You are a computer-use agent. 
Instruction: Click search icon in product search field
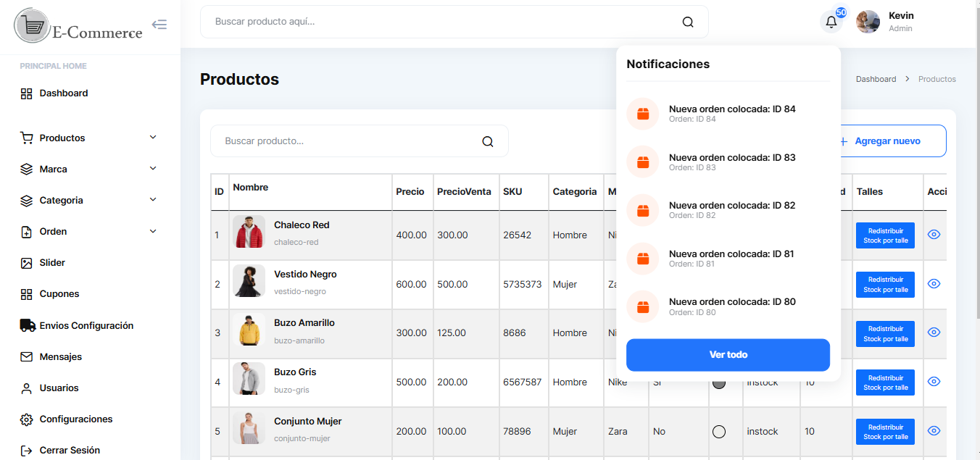tap(488, 141)
